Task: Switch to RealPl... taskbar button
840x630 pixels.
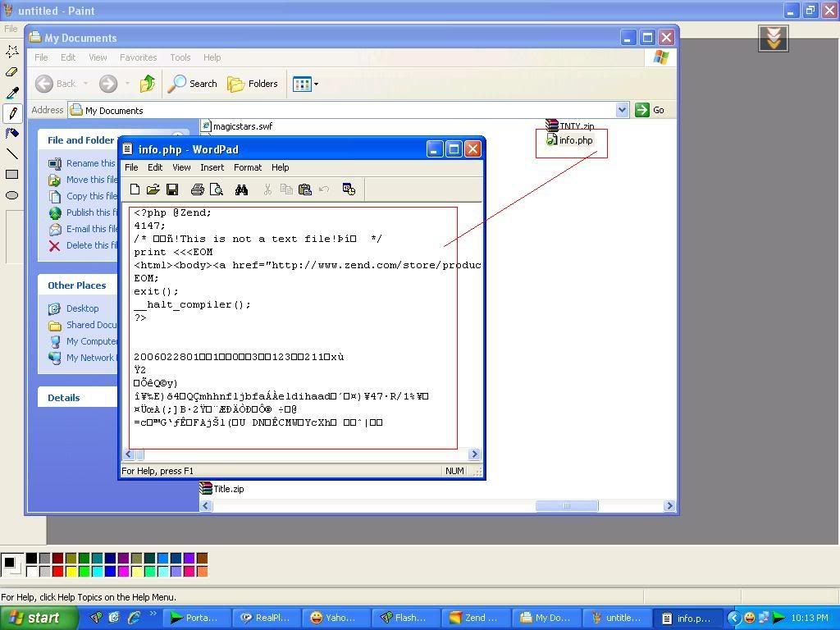Action: (x=267, y=619)
